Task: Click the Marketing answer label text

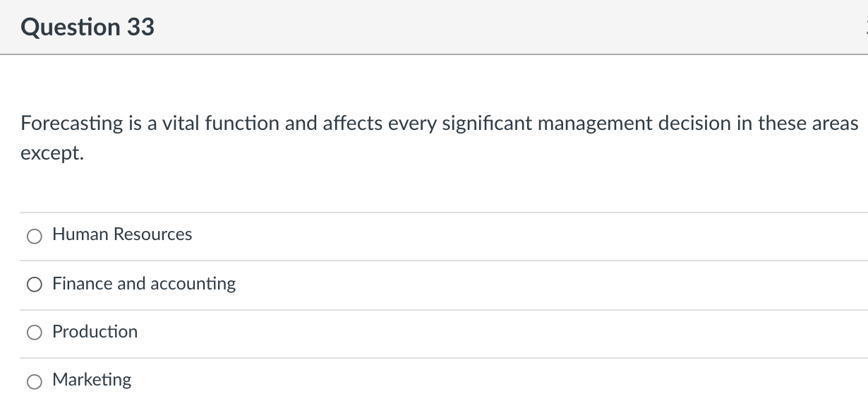Action: coord(92,380)
